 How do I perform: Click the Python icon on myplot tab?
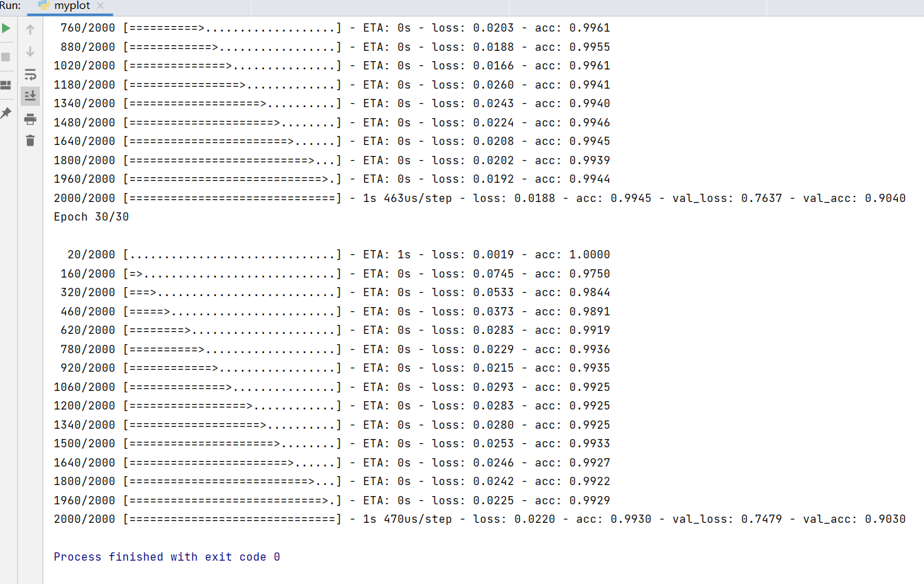[x=44, y=6]
